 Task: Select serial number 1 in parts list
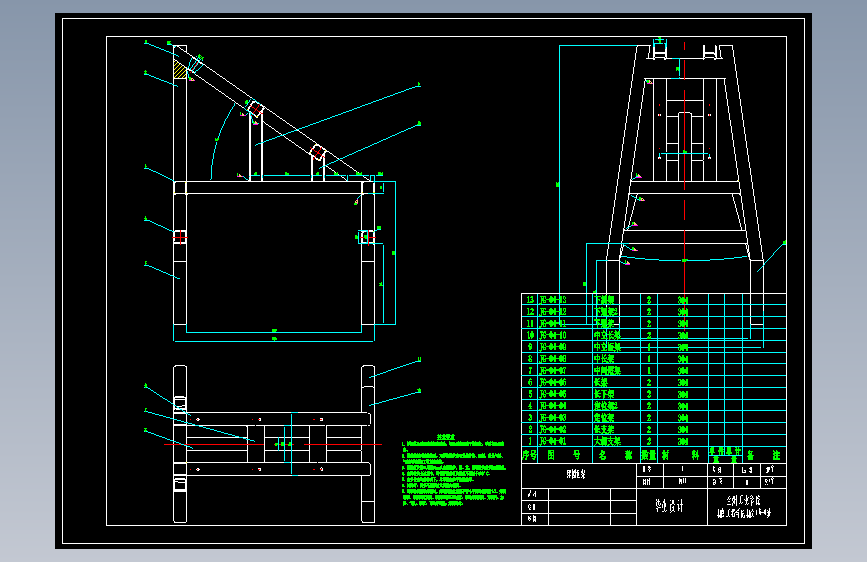[x=530, y=441]
